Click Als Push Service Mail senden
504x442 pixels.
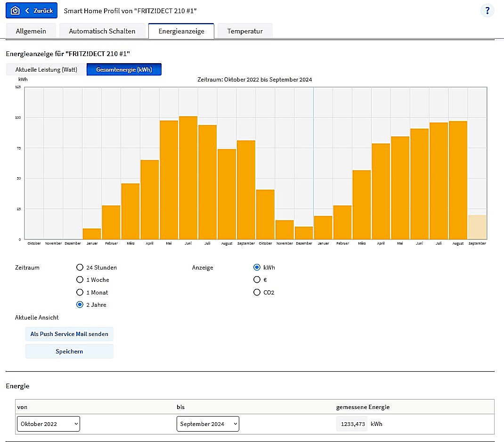pyautogui.click(x=69, y=334)
